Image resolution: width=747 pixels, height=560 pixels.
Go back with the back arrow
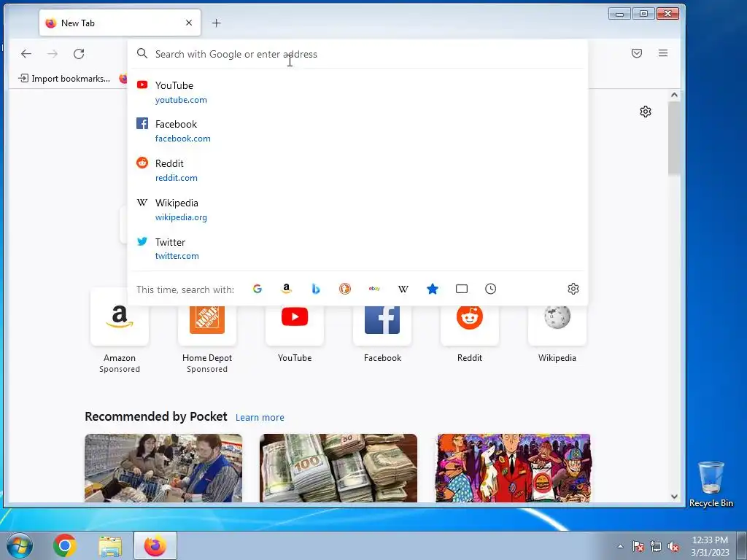pos(26,54)
